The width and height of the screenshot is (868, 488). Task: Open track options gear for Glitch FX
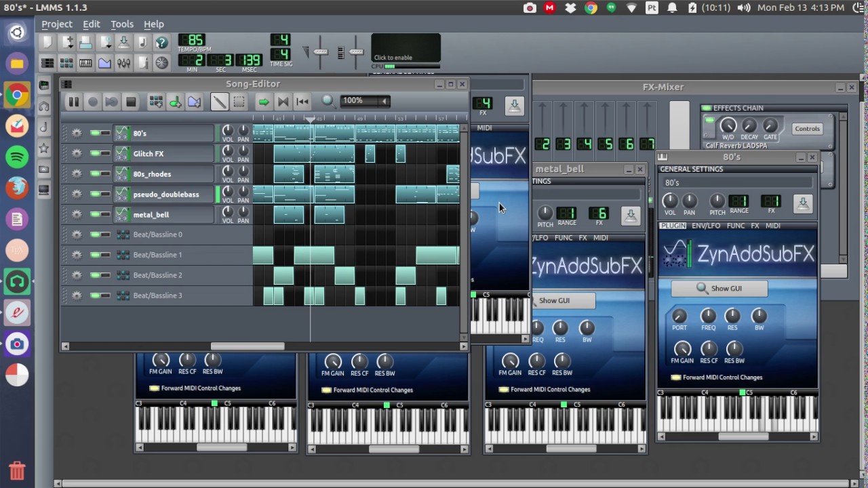point(77,153)
